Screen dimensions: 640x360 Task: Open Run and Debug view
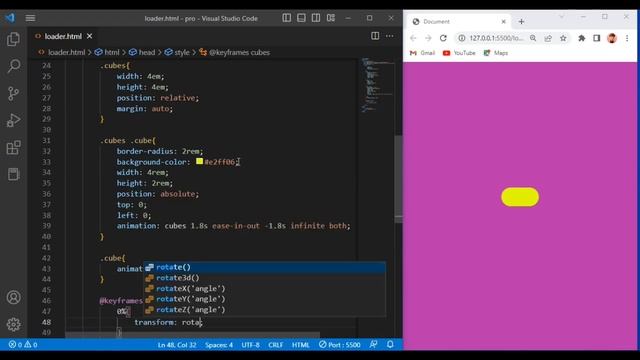click(x=13, y=120)
